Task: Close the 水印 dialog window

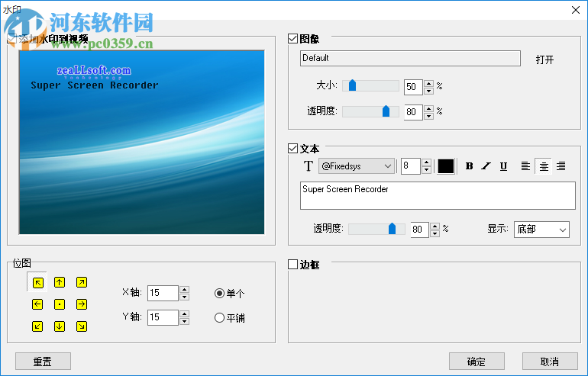Action: [x=576, y=10]
